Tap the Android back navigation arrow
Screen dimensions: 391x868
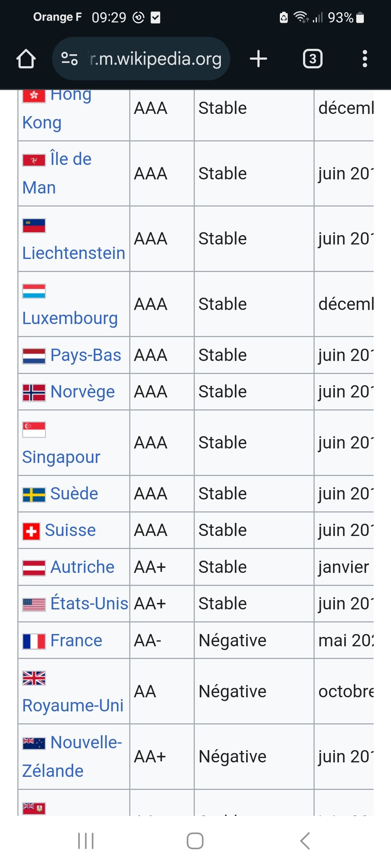305,841
